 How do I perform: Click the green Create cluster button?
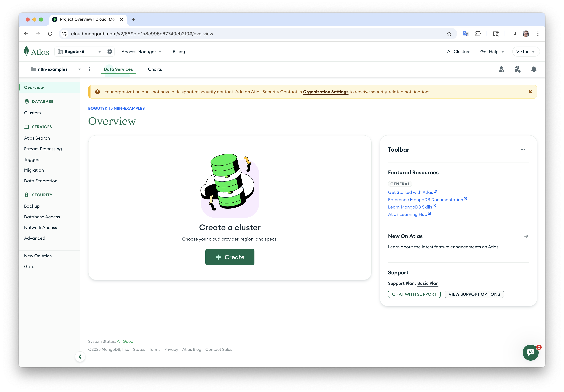230,257
